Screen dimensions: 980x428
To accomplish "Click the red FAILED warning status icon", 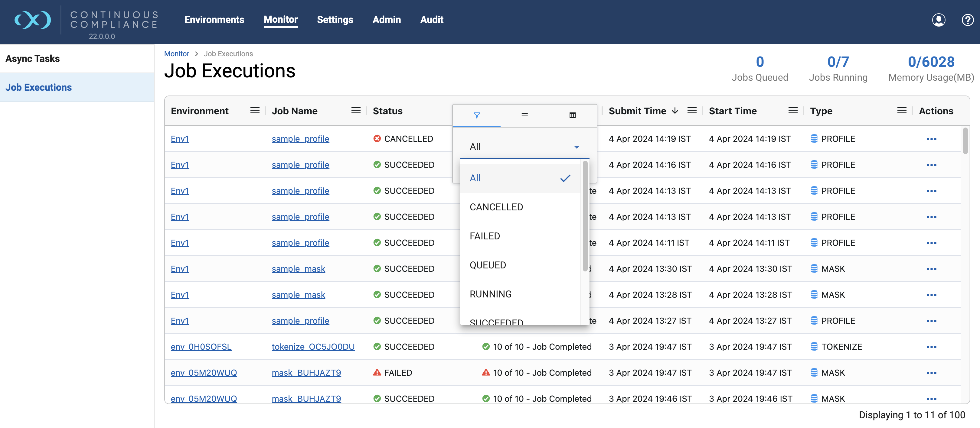I will click(x=377, y=372).
